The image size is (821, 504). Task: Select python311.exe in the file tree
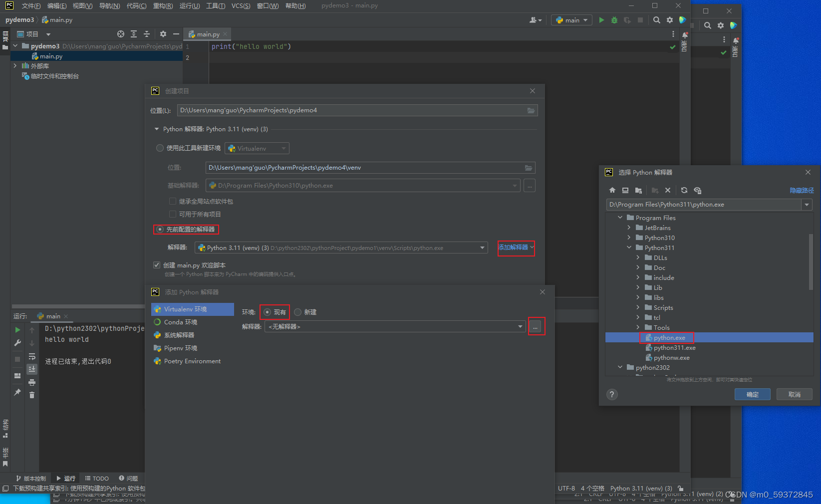tap(674, 348)
